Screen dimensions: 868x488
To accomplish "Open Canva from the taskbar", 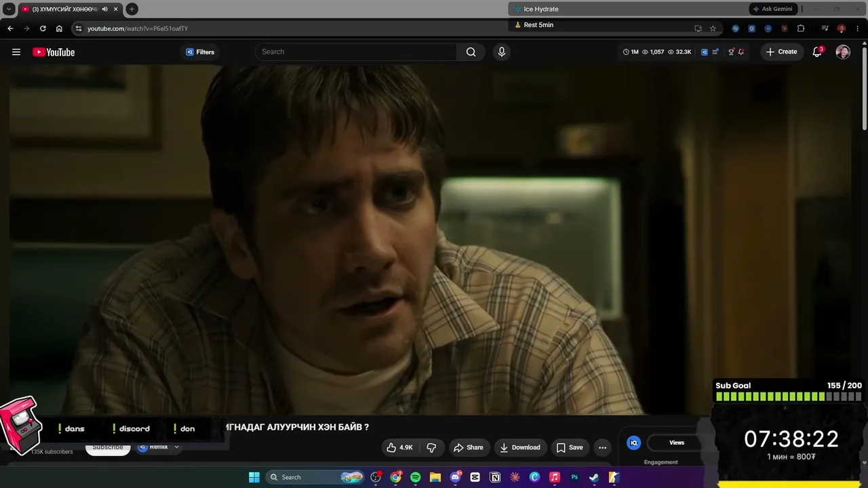I will click(534, 477).
